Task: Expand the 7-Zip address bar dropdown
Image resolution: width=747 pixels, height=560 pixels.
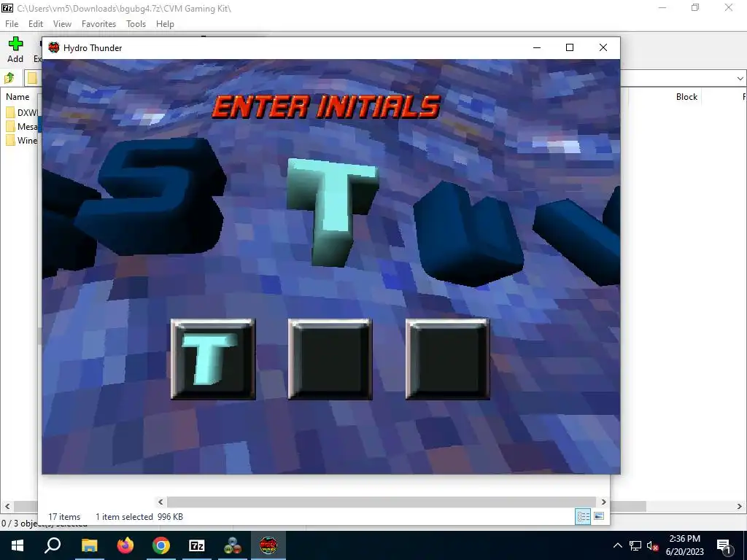Action: (x=740, y=79)
